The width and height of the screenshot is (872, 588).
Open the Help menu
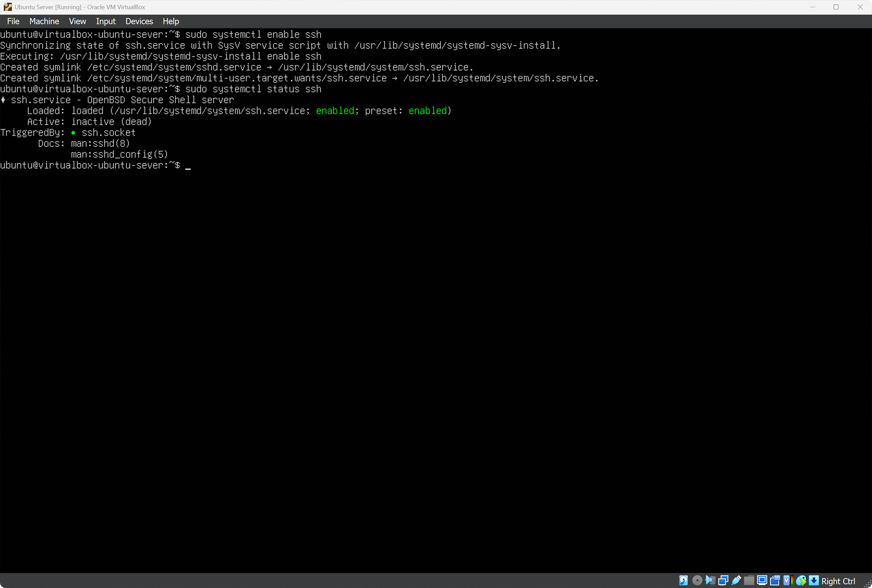click(171, 21)
